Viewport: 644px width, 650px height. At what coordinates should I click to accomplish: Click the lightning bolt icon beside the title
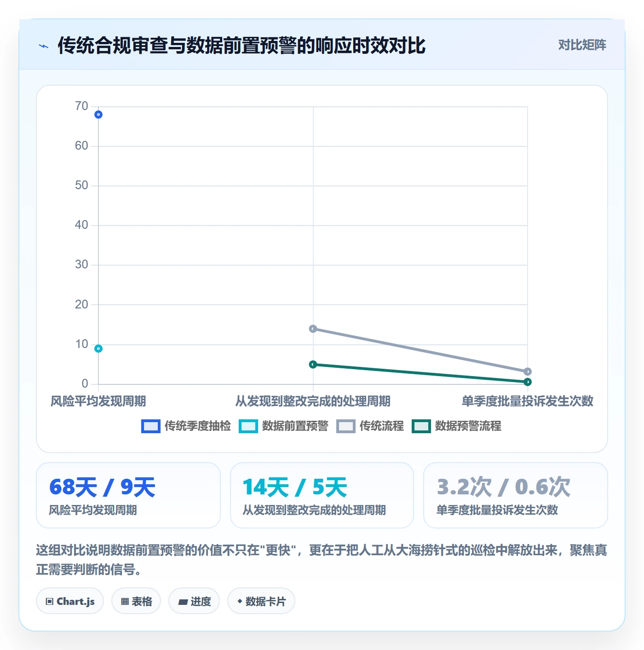pyautogui.click(x=44, y=46)
